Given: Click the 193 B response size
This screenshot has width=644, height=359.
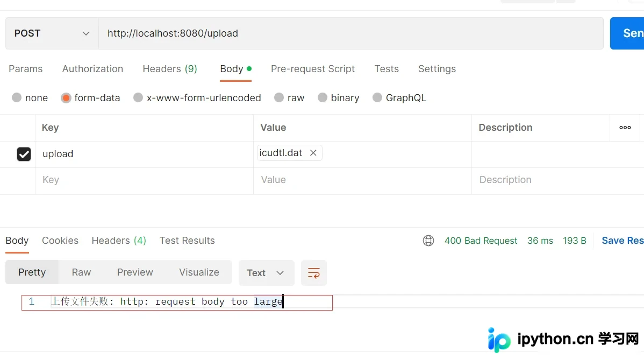Looking at the screenshot, I should (x=575, y=241).
